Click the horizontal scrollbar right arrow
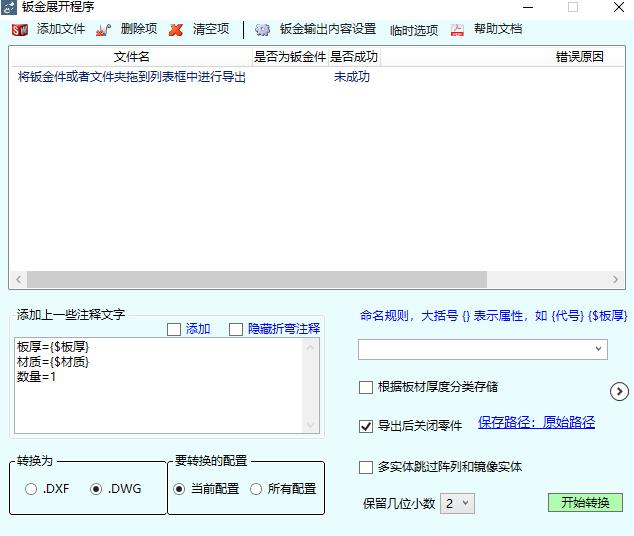Image resolution: width=634 pixels, height=536 pixels. point(615,279)
